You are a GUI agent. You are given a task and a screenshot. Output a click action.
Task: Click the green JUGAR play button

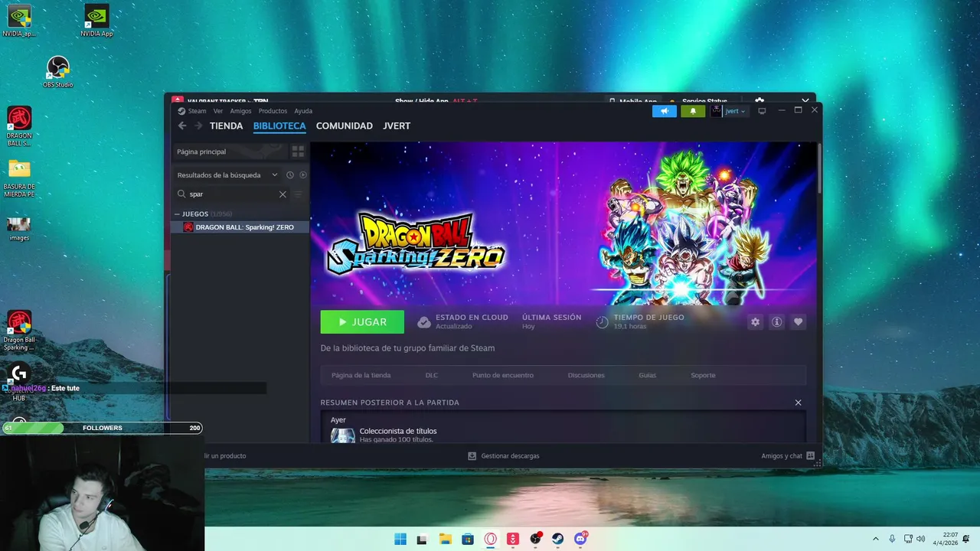[x=362, y=322]
